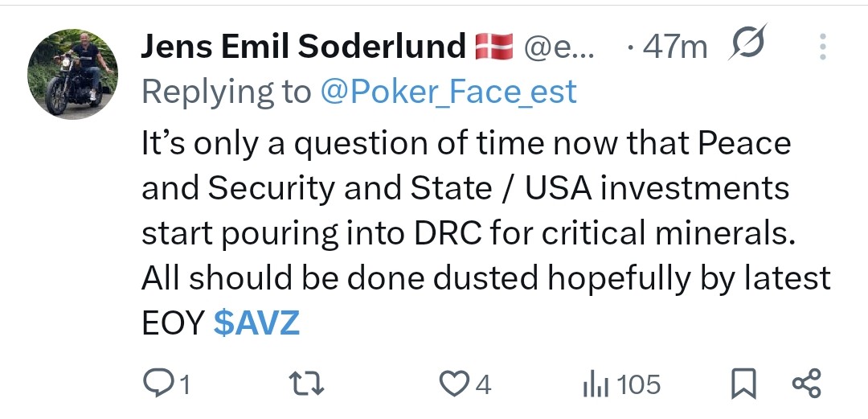Click the 105 views count
This screenshot has height=419, width=868.
639,385
